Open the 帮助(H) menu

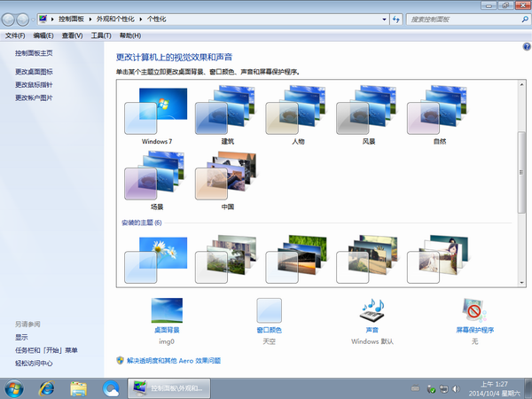(130, 35)
